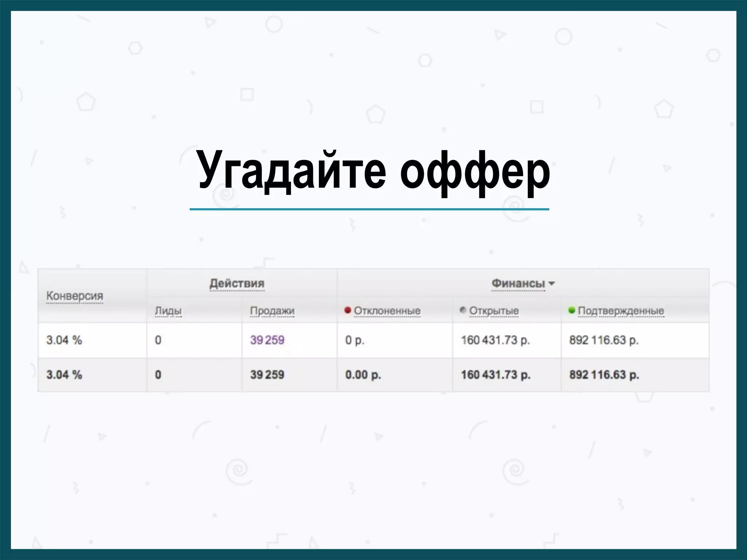
Task: Sort by the Конверсия column header
Action: 74,296
